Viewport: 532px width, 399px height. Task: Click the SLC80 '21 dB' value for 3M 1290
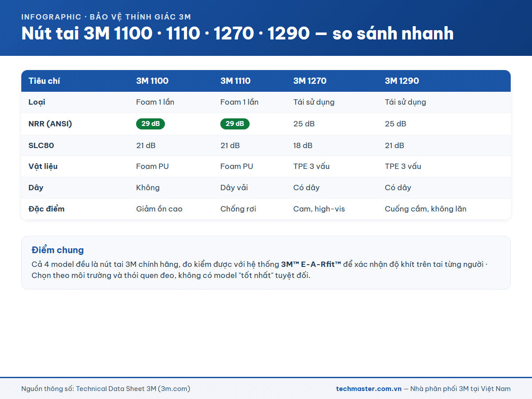click(395, 145)
